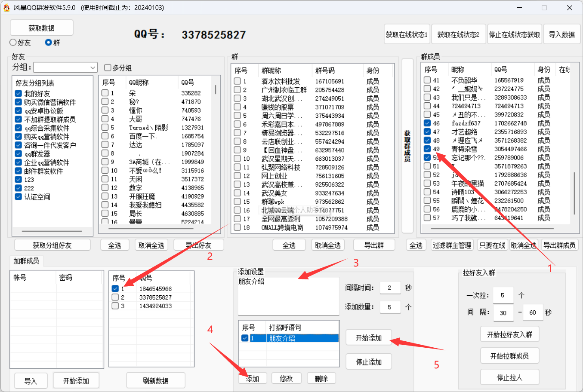Viewport: 583px width, 392px height.
Task: Click the 停止添加 button
Action: click(369, 362)
